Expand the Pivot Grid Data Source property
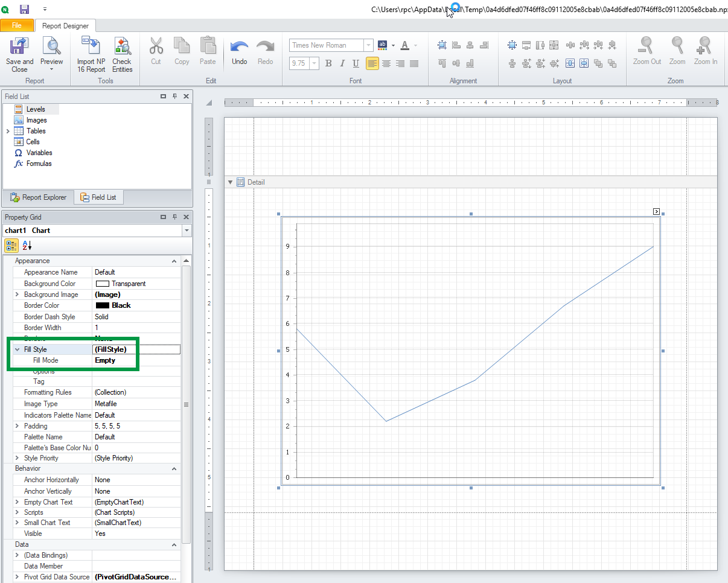This screenshot has height=583, width=728. (x=17, y=577)
